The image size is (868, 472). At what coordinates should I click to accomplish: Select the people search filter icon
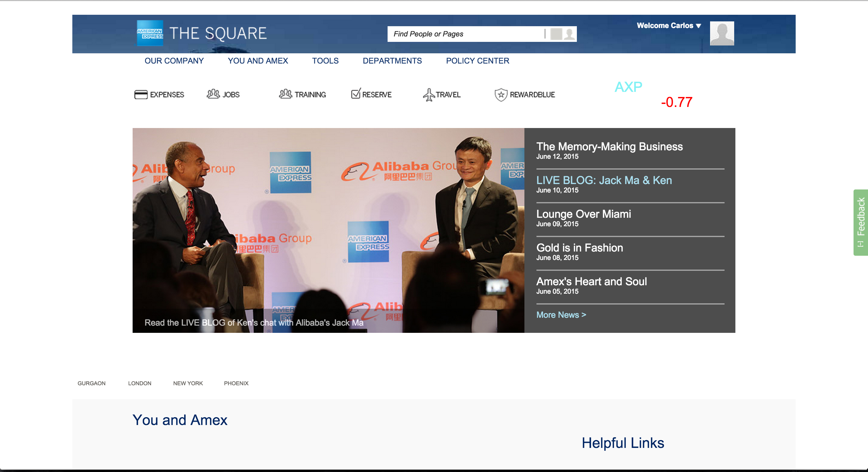(x=569, y=34)
